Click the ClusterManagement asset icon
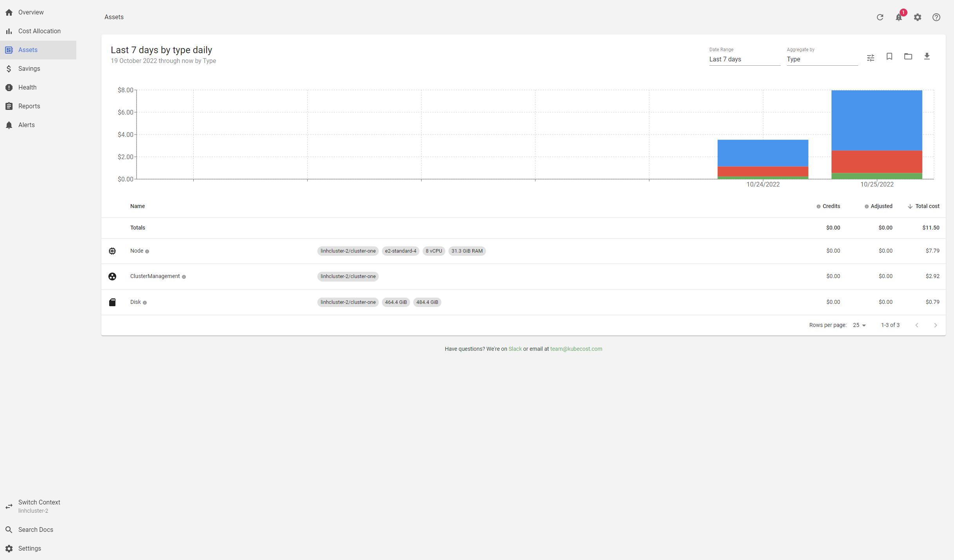 click(x=113, y=276)
